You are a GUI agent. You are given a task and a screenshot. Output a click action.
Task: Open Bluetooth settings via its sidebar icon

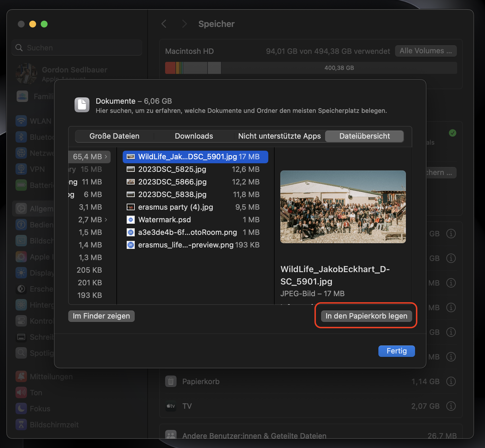[21, 137]
